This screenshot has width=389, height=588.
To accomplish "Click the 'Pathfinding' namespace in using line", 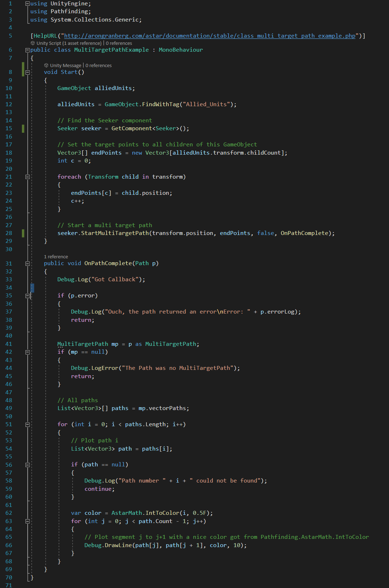I will click(x=69, y=11).
